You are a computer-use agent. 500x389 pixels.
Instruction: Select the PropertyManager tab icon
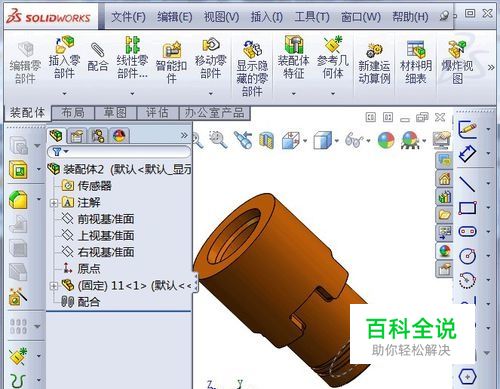(77, 136)
